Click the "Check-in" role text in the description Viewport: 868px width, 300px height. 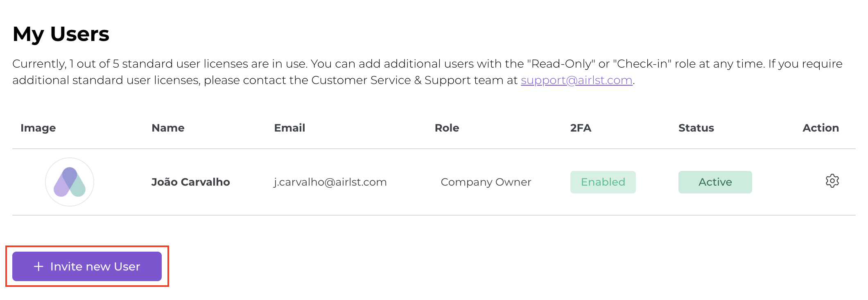pyautogui.click(x=642, y=64)
